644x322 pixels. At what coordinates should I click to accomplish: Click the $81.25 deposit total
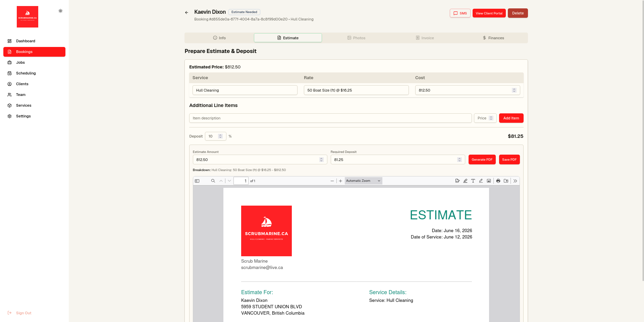pos(515,136)
